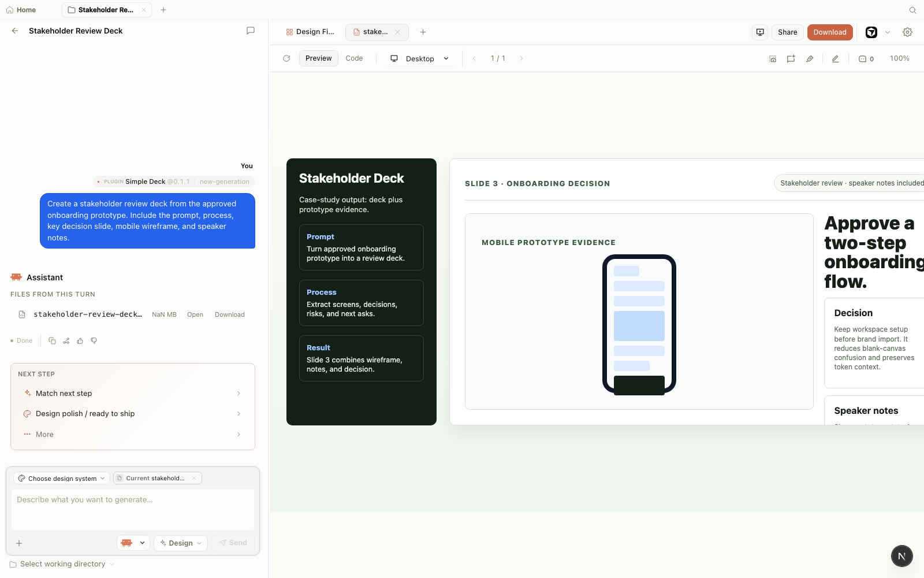Click the Stakeholder review speaker notes badge
924x578 pixels.
pyautogui.click(x=849, y=183)
